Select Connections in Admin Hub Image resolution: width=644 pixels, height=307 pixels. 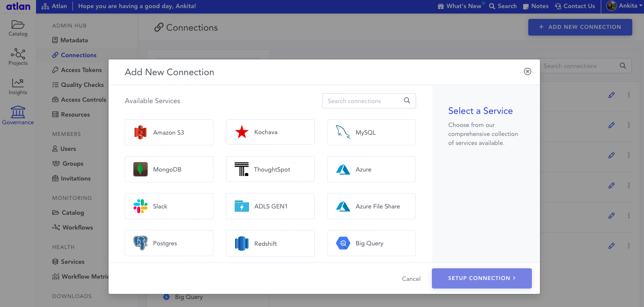tap(74, 55)
